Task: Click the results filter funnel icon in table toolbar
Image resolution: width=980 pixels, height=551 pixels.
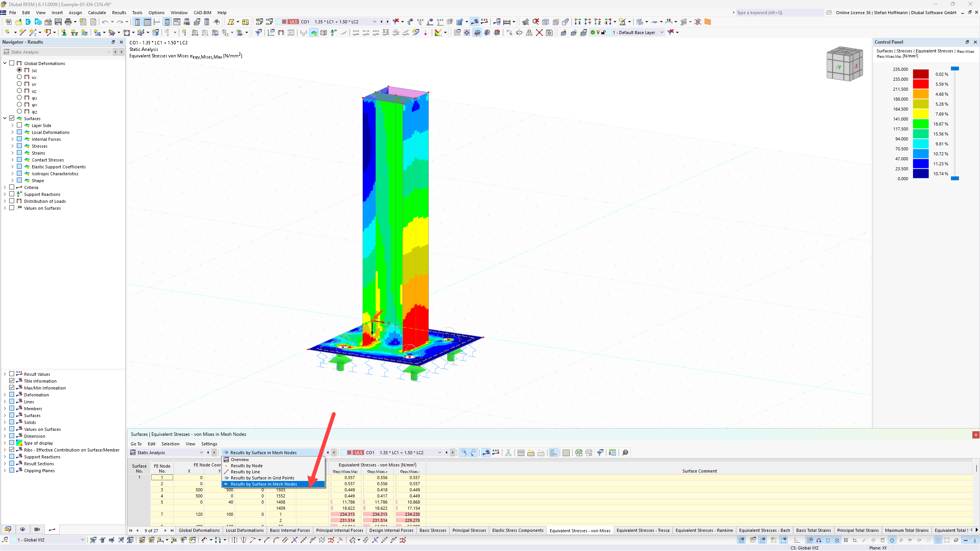Action: click(x=600, y=453)
